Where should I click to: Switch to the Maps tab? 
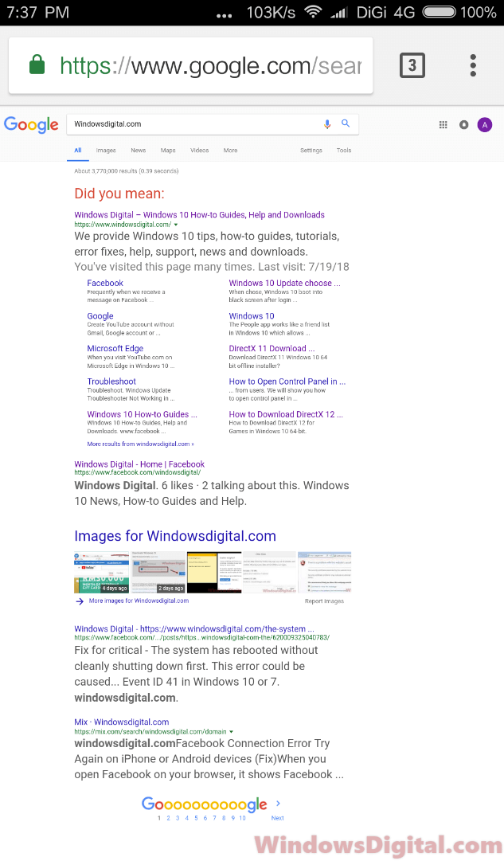tap(168, 150)
